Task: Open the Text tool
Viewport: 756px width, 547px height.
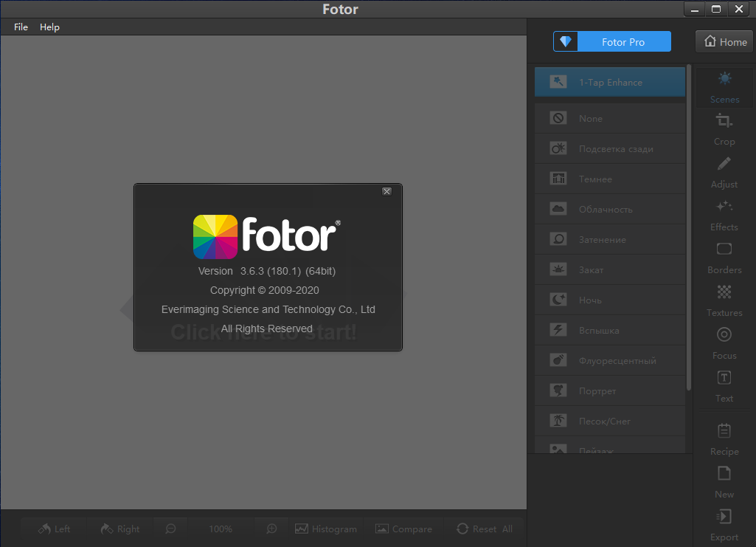Action: (724, 386)
